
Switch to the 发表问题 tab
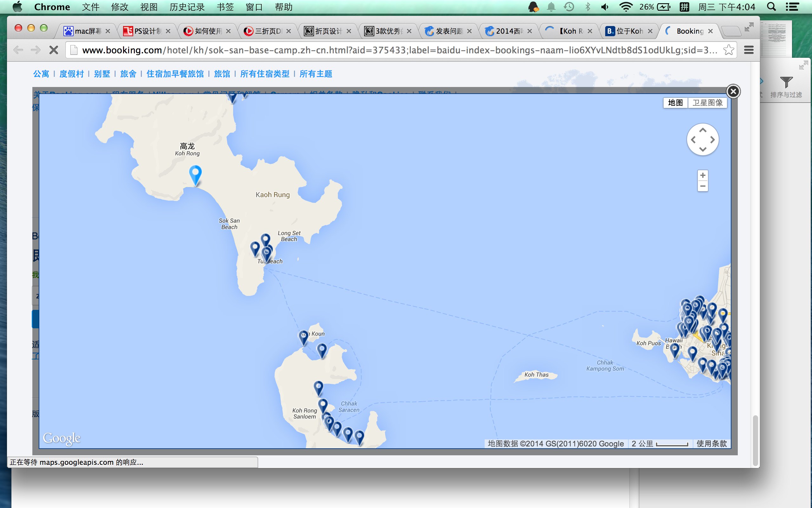click(449, 31)
